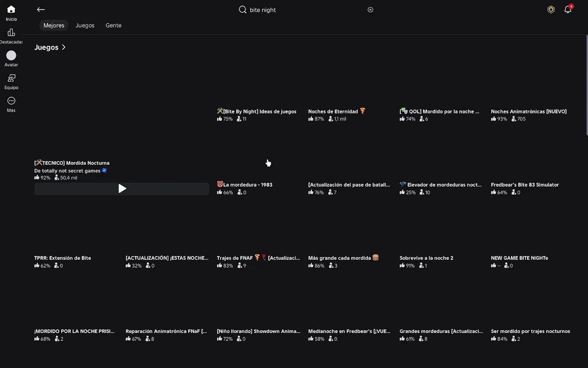Open QOL Mordido por la noche game

click(439, 111)
